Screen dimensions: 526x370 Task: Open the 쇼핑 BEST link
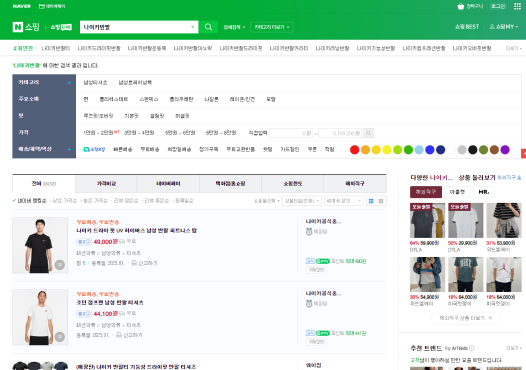pos(467,27)
